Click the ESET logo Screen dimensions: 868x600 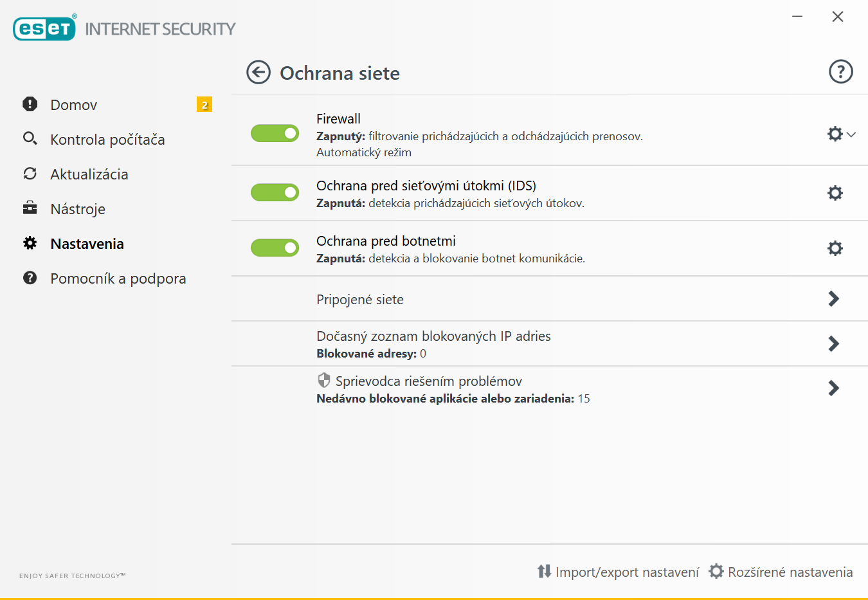coord(44,28)
